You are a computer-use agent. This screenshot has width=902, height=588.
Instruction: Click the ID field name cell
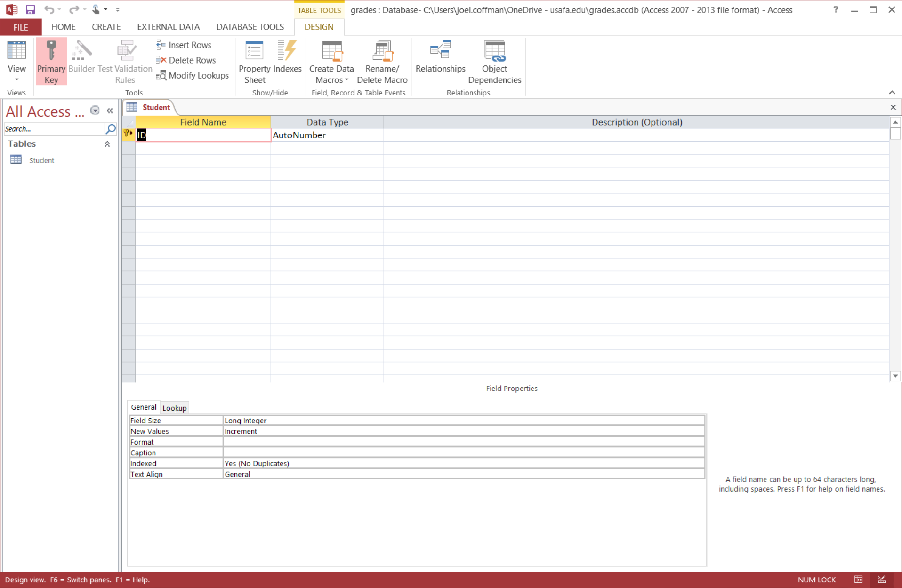coord(203,135)
